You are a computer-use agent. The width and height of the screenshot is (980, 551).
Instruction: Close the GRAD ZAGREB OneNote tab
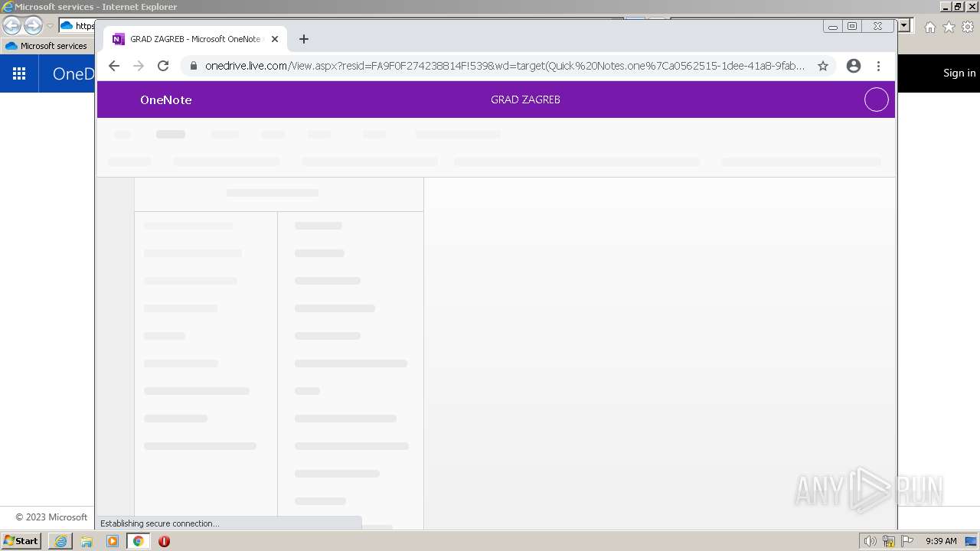click(x=275, y=39)
